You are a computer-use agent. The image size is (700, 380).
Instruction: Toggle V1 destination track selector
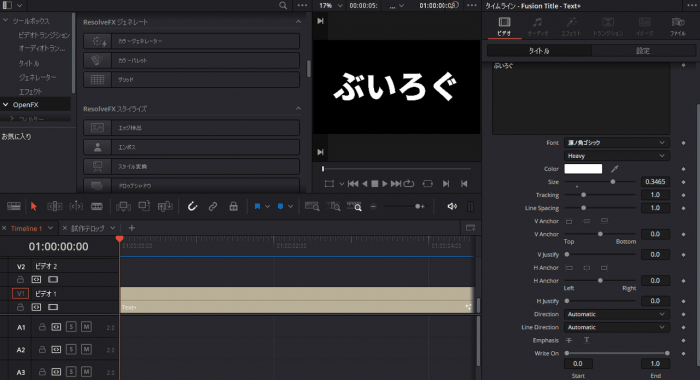coord(20,293)
